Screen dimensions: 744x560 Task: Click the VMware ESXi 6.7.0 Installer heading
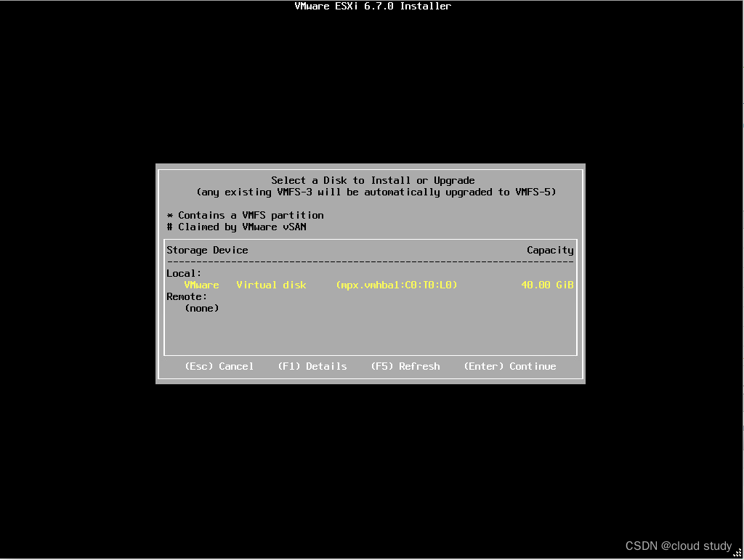pyautogui.click(x=373, y=6)
